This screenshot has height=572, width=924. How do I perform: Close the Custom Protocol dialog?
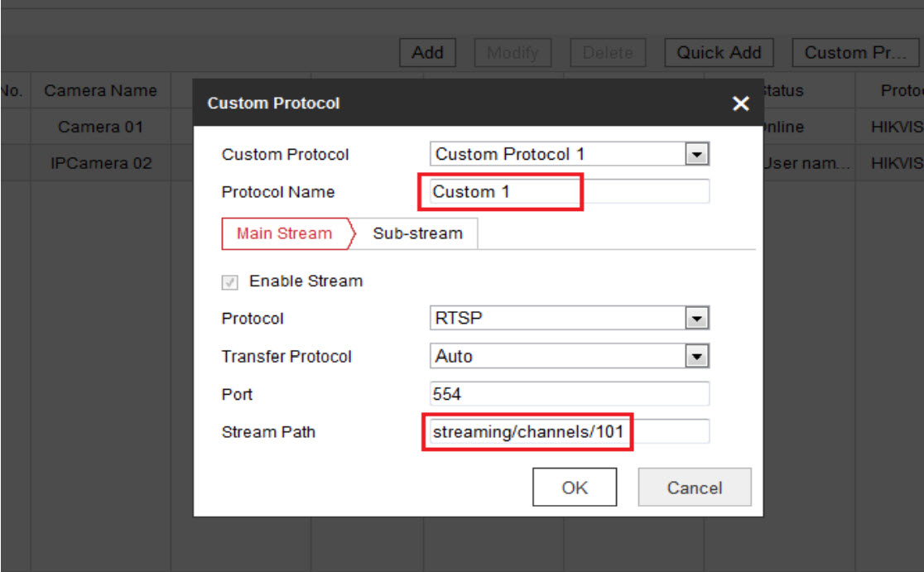click(740, 103)
